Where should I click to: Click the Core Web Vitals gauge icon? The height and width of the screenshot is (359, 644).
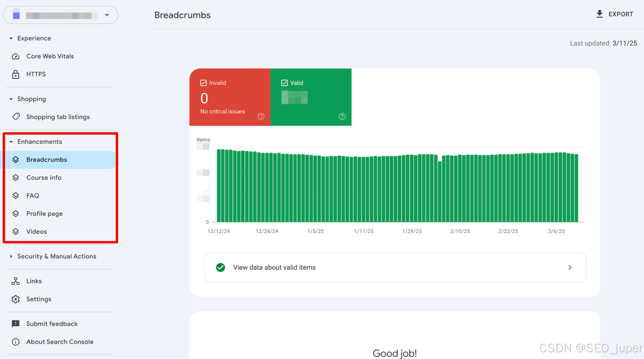[x=16, y=56]
